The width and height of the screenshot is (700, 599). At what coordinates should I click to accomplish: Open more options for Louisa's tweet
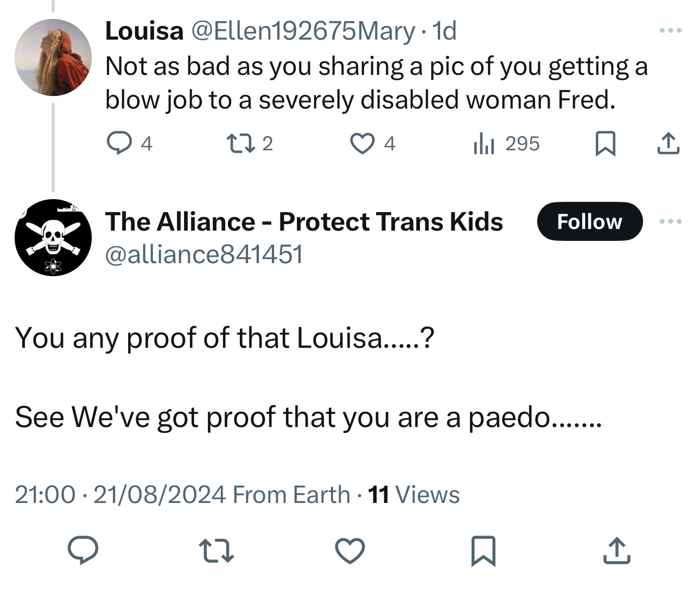click(x=670, y=30)
